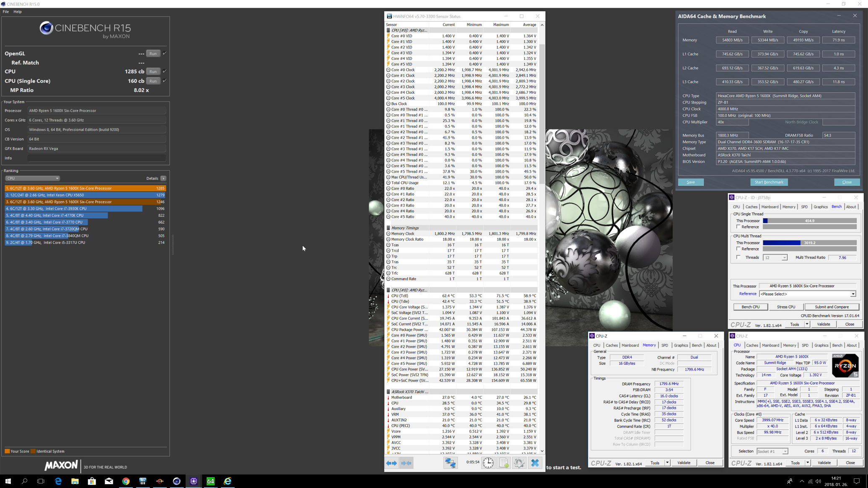
Task: Open the Mail app from the taskbar
Action: 109,481
